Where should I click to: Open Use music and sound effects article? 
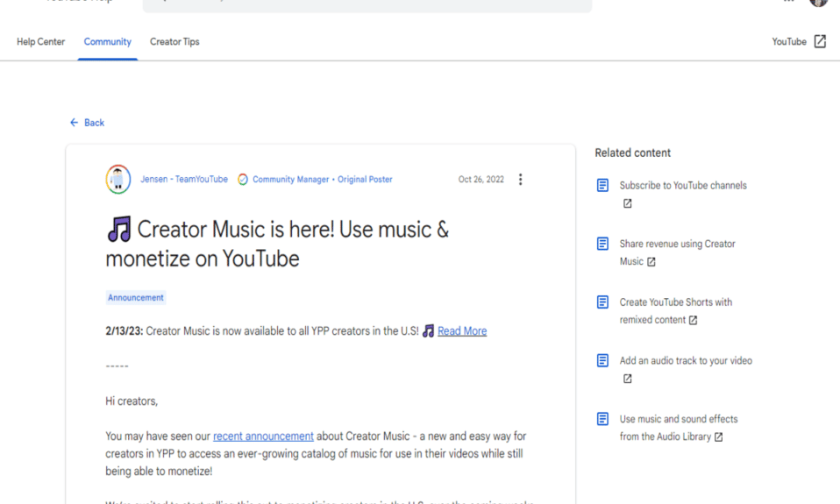[678, 428]
